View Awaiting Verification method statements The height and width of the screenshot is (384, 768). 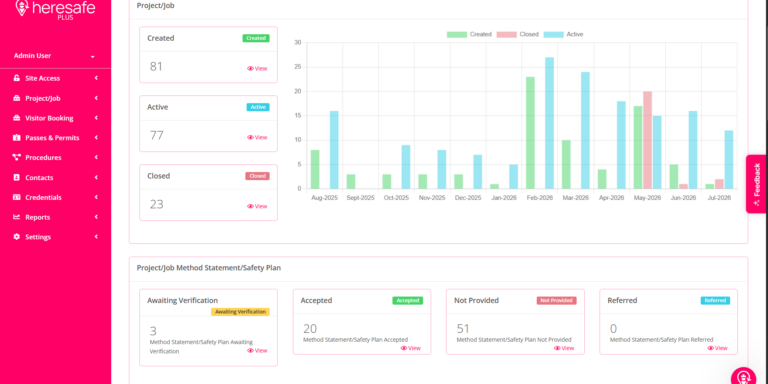[257, 351]
